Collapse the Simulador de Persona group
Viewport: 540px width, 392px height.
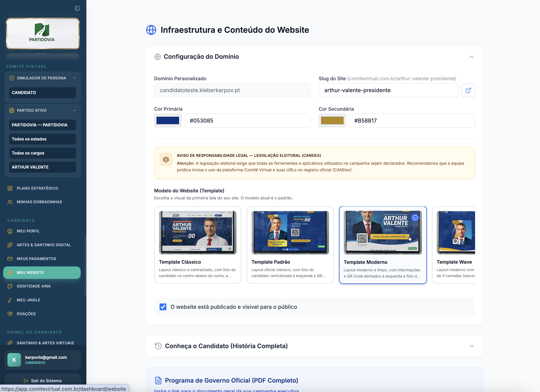(x=74, y=78)
